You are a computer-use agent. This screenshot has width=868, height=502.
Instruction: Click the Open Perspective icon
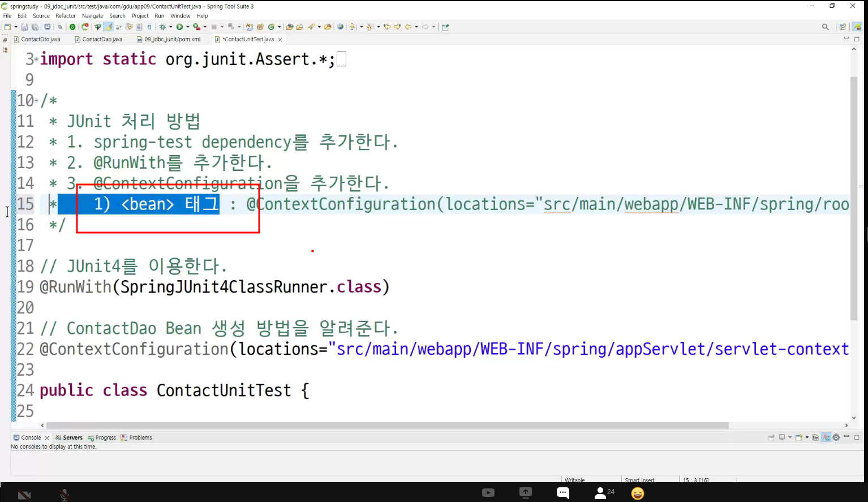[843, 27]
